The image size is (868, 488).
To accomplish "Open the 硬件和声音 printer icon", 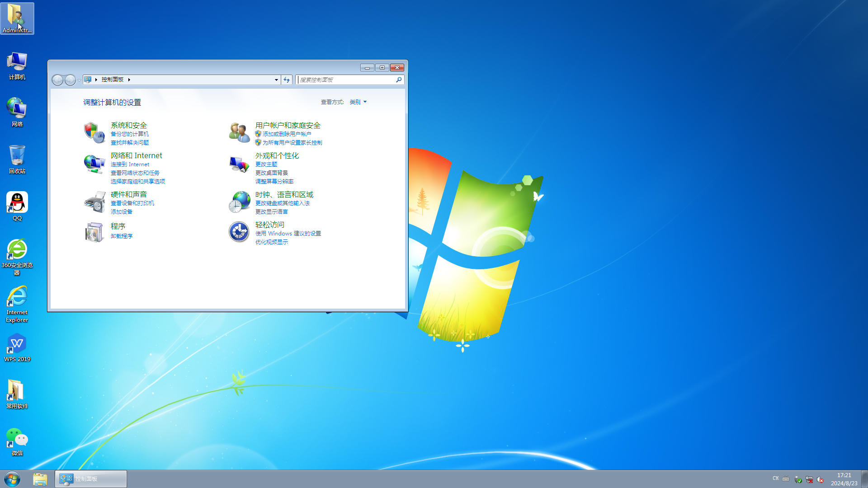I will [94, 202].
